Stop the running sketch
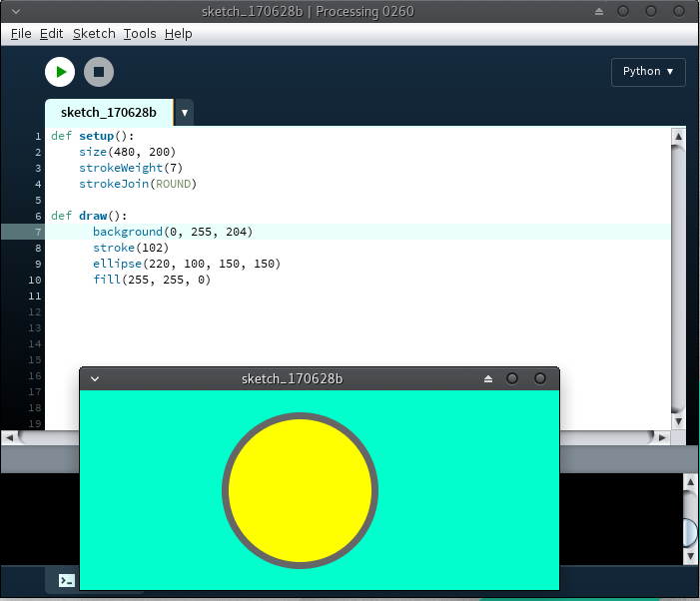The height and width of the screenshot is (601, 700). (x=99, y=72)
